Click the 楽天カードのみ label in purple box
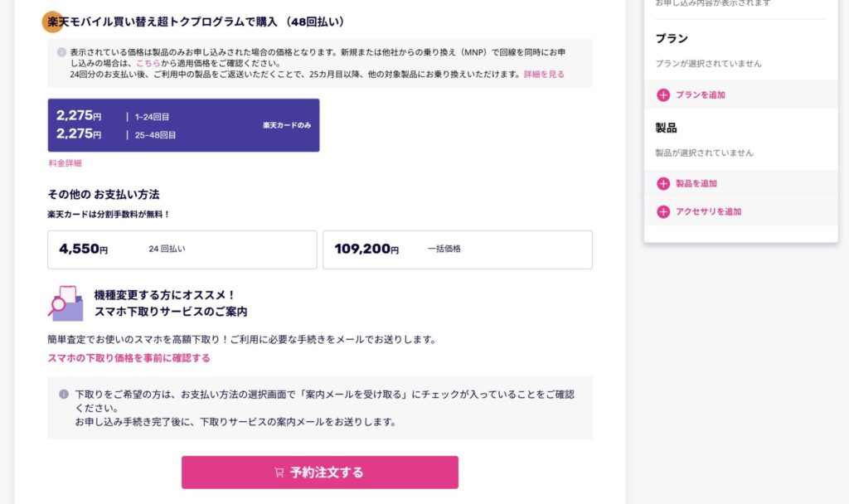Viewport: 849px width, 504px height. tap(286, 125)
